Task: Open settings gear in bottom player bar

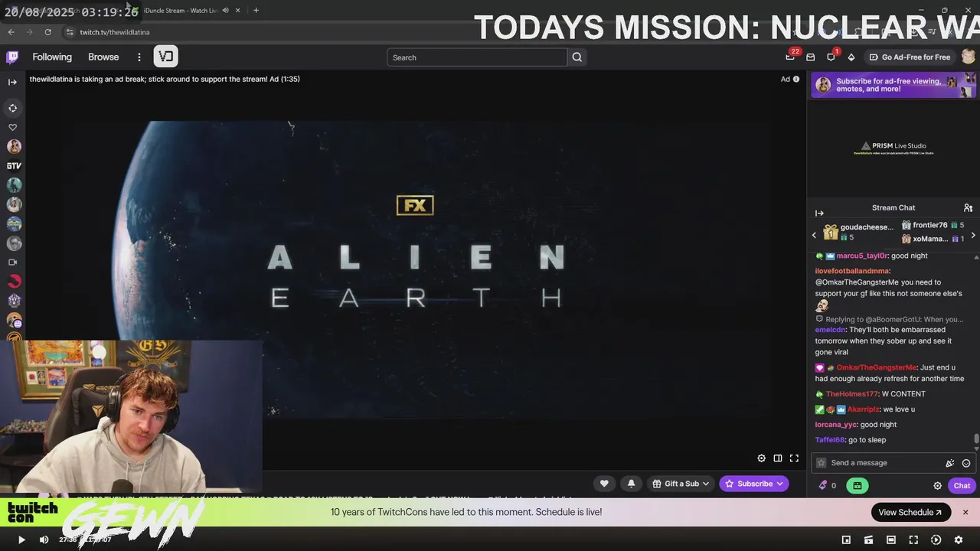Action: point(959,540)
